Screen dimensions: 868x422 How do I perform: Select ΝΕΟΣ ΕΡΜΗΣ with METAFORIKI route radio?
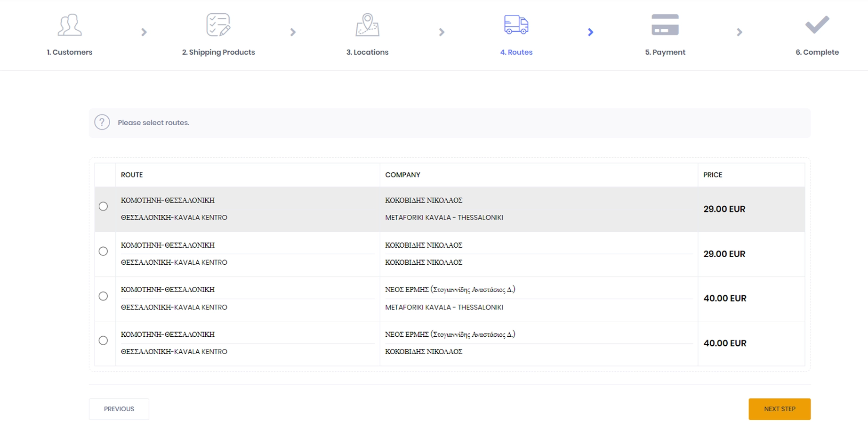(x=103, y=296)
